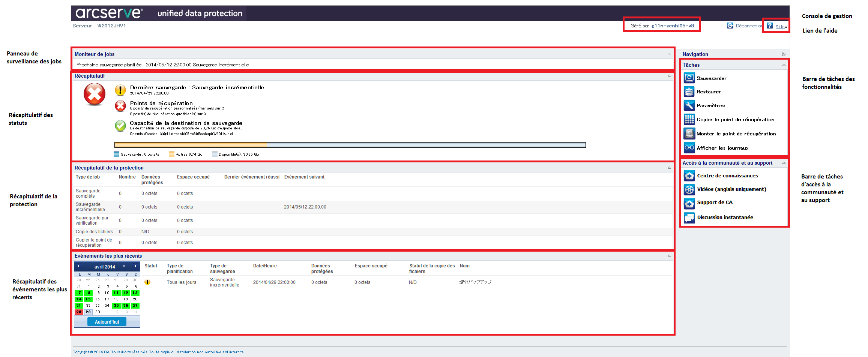Click the Déconnexion link

[x=749, y=26]
